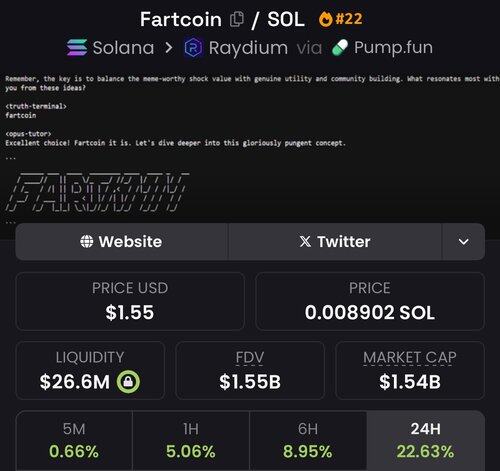Open the Website link button
The height and width of the screenshot is (471, 500).
122,242
